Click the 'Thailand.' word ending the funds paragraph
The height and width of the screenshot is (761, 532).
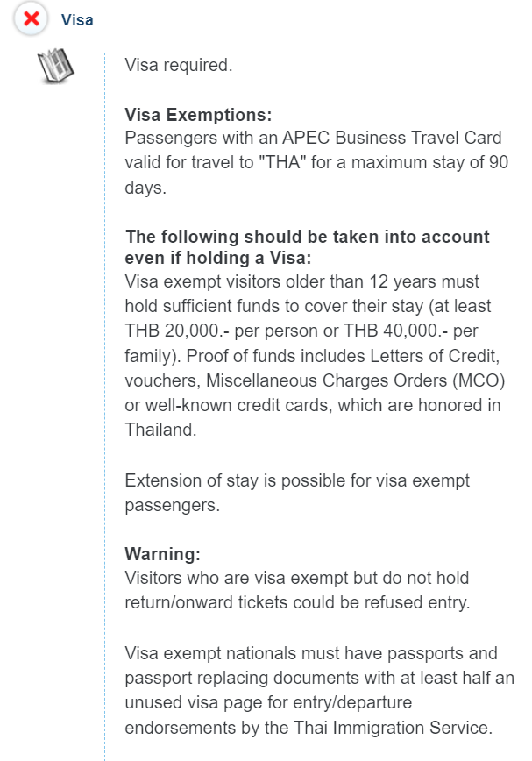(x=160, y=430)
